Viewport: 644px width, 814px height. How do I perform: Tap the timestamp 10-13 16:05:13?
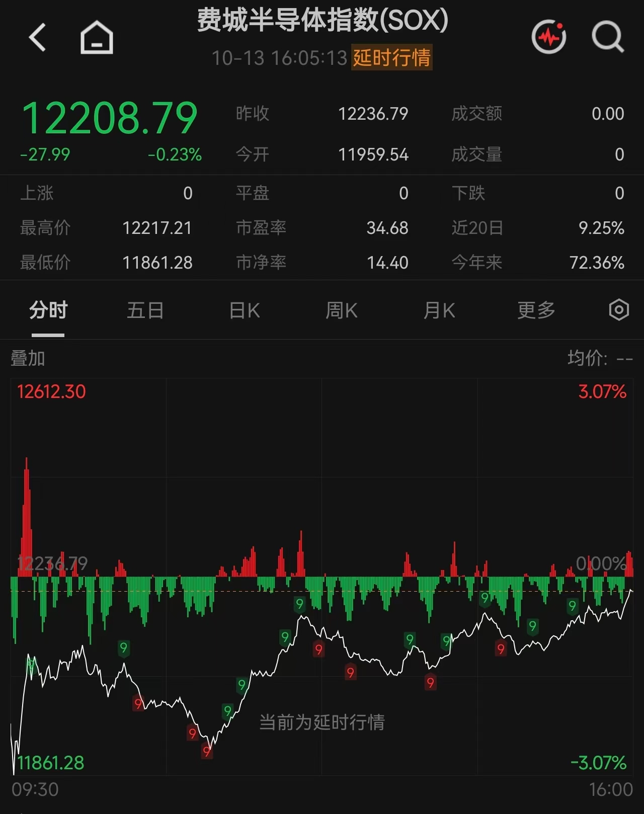[x=279, y=58]
